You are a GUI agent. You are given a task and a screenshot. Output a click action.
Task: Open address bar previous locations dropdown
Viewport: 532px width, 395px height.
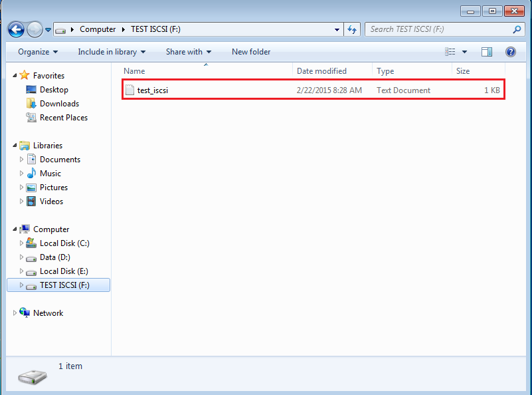[x=337, y=29]
